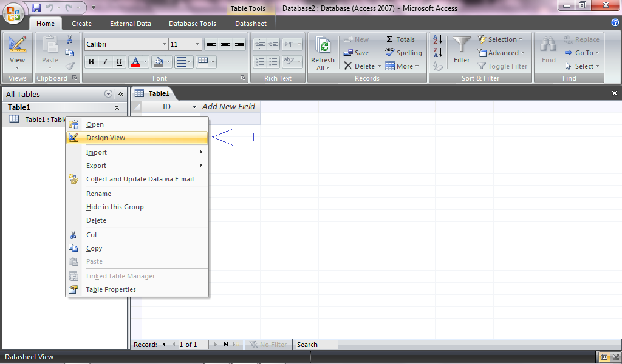Viewport: 622px width, 364px height.
Task: Open the All Tables navigation pane dropdown
Action: click(x=108, y=94)
